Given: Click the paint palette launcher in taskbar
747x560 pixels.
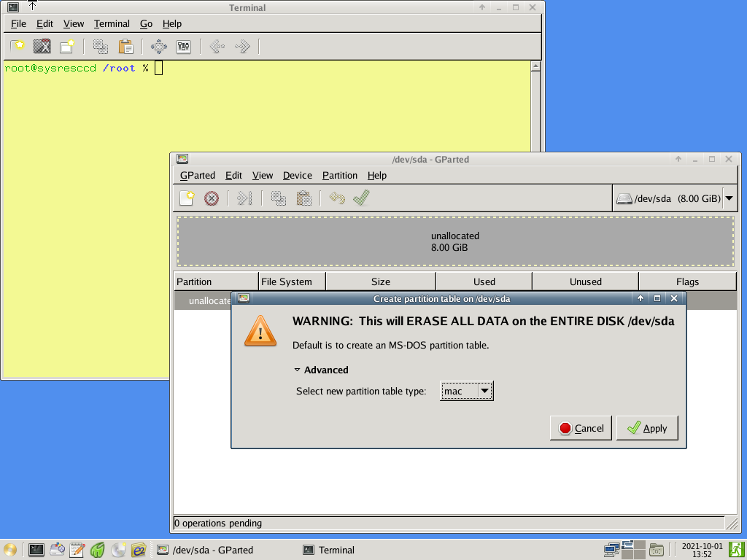Looking at the screenshot, I should 57,550.
